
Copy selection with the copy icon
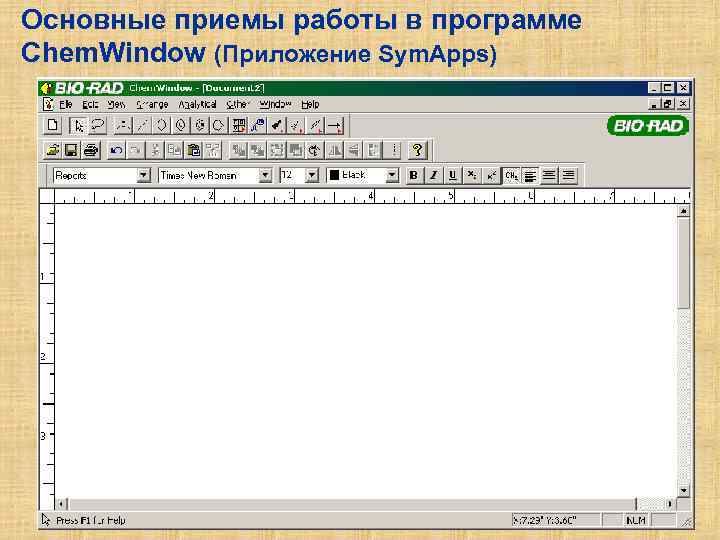coord(174,150)
